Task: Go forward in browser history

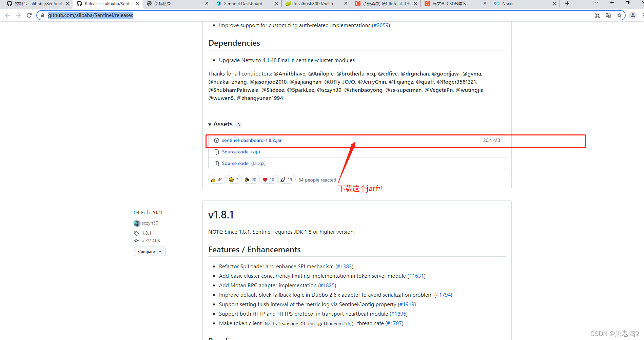Action: click(18, 15)
